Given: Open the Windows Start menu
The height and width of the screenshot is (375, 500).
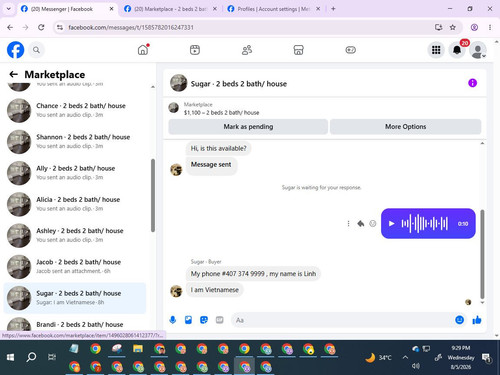Looking at the screenshot, I should pos(10,357).
